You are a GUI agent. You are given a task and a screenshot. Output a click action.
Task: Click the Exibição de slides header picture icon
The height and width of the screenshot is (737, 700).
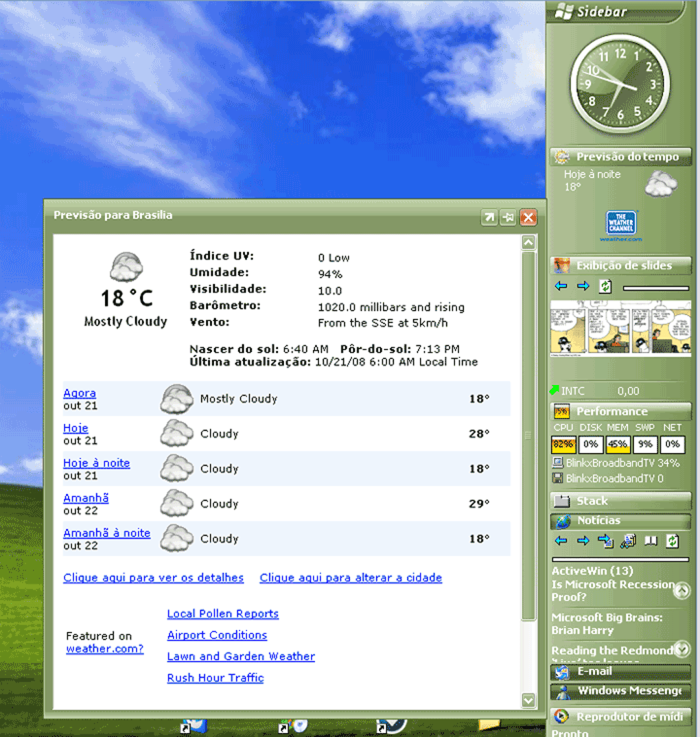pyautogui.click(x=561, y=266)
